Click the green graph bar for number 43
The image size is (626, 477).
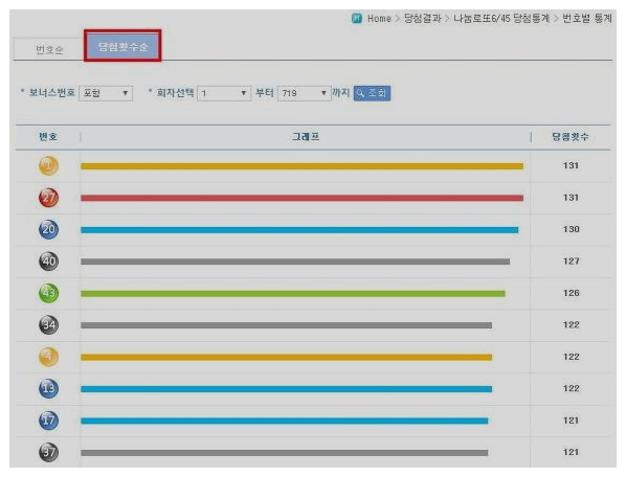[293, 294]
